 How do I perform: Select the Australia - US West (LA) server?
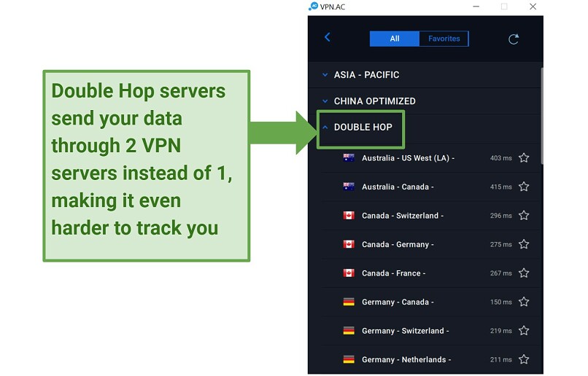pyautogui.click(x=430, y=158)
